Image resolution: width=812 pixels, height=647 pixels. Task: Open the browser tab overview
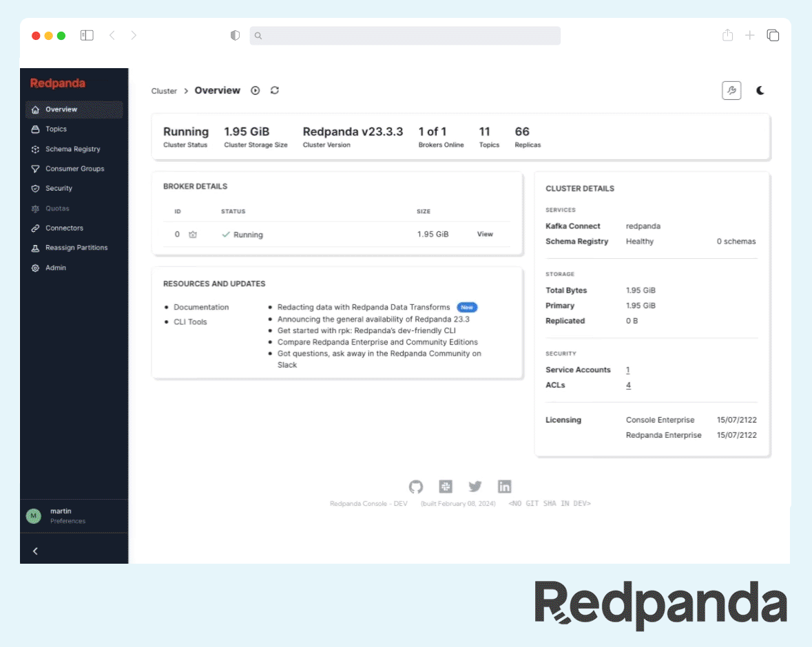click(773, 35)
